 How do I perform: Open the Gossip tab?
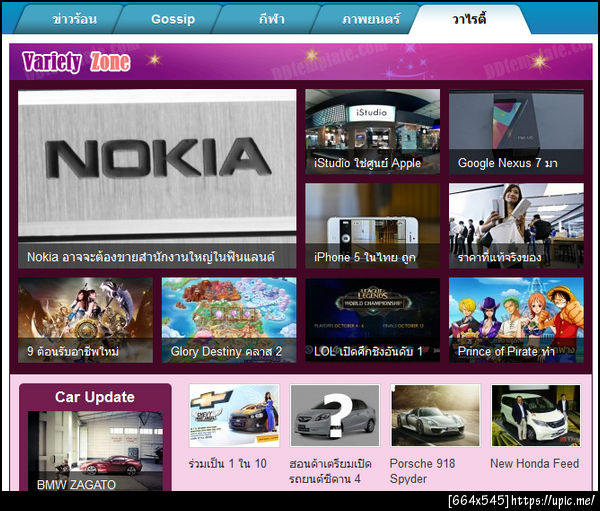[173, 19]
